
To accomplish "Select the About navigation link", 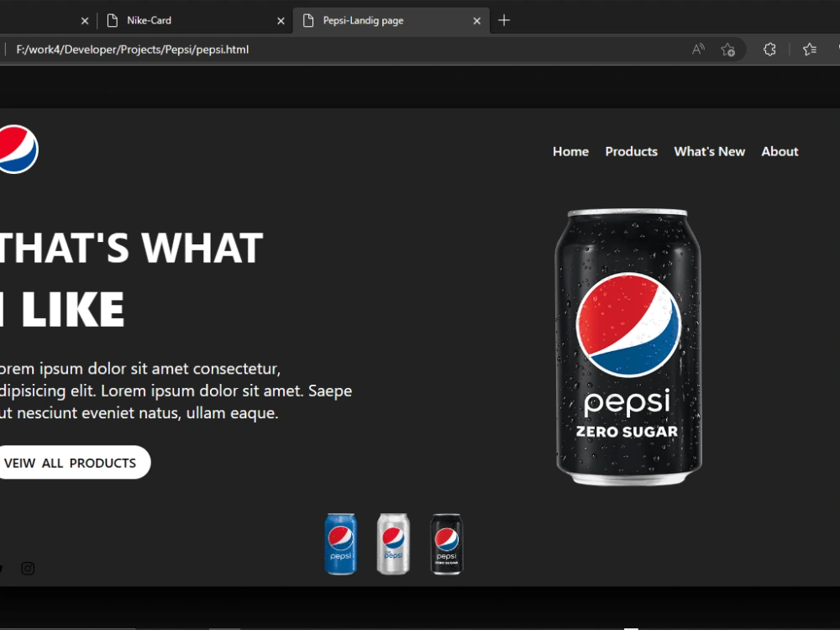I will [780, 152].
